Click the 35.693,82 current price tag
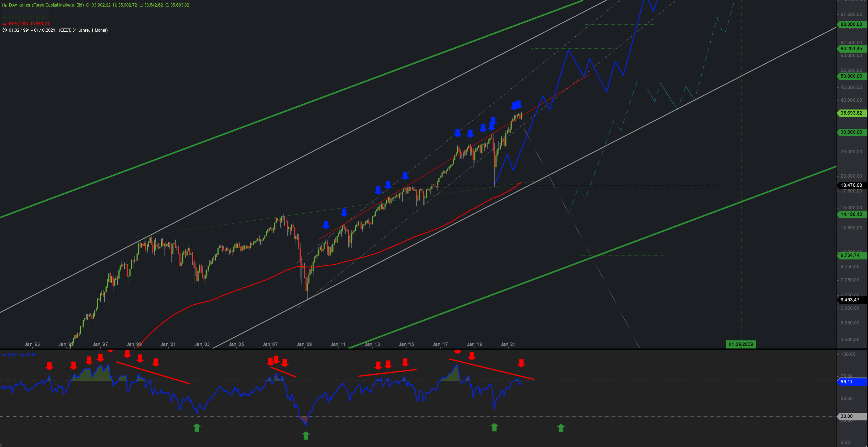Image resolution: width=868 pixels, height=447 pixels. coord(851,113)
